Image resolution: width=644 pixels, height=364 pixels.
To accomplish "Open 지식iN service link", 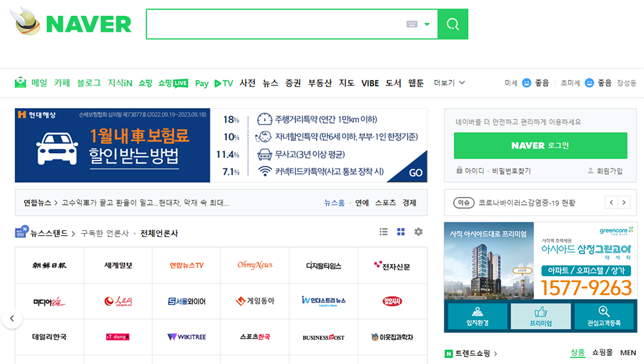I will [120, 83].
